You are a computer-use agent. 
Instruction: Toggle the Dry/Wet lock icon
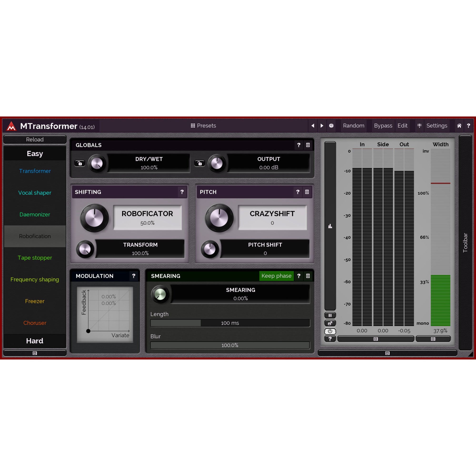click(x=79, y=163)
